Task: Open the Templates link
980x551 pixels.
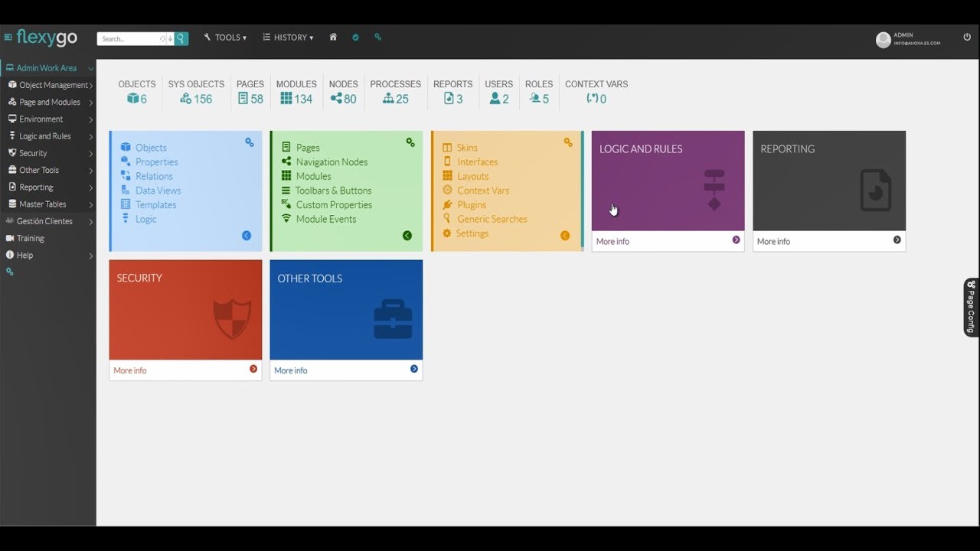Action: [x=155, y=205]
